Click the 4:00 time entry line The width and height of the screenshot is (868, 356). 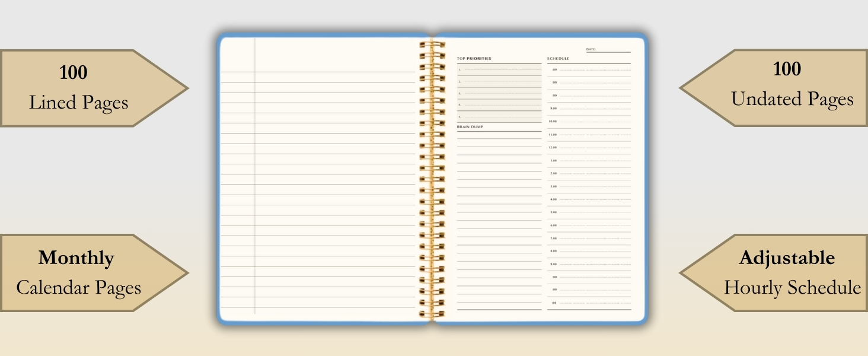point(587,200)
